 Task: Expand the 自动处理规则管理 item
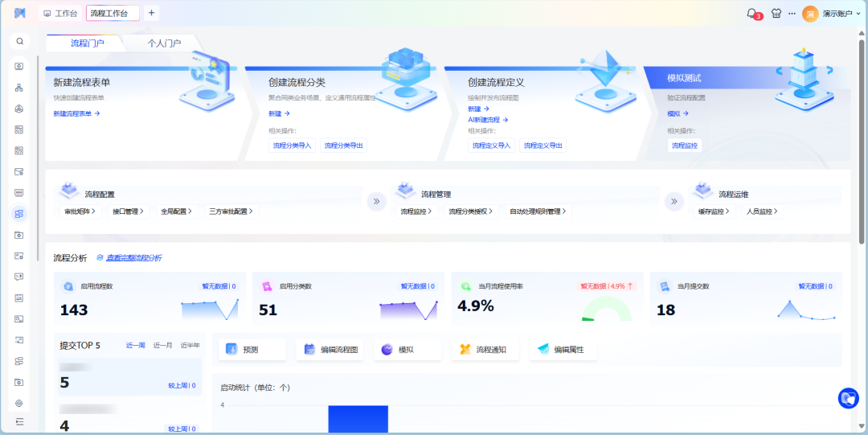[x=538, y=211]
